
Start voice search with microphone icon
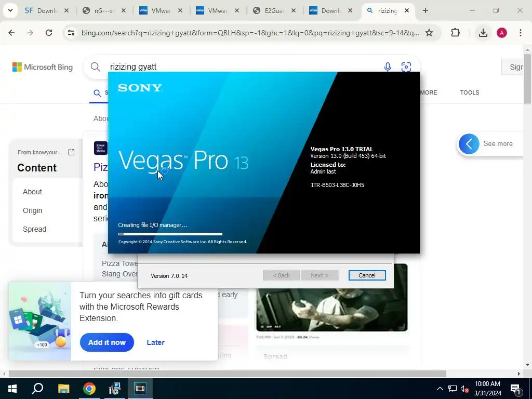pos(388,67)
